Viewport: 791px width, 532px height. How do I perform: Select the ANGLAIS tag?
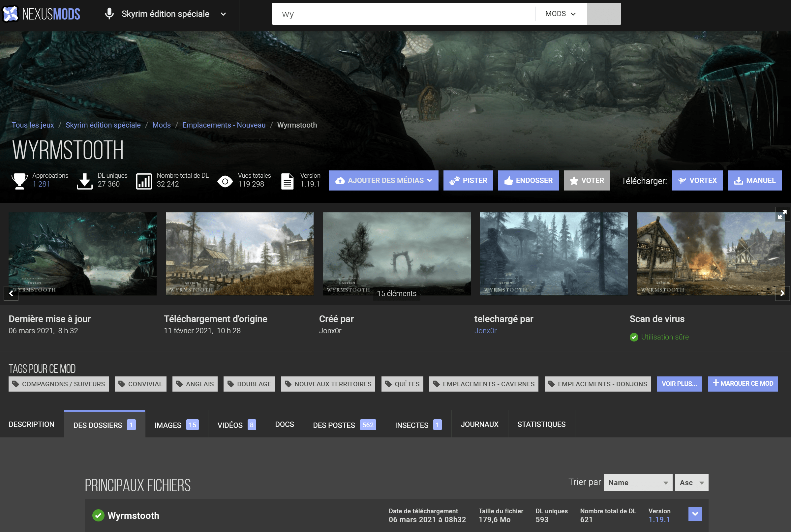[x=195, y=384]
